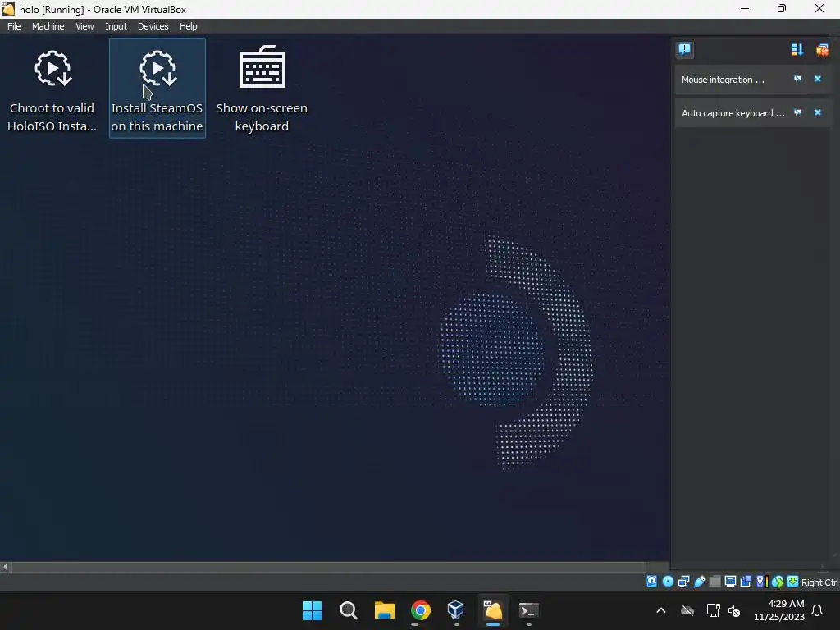Click the mouse integration status icon
Viewport: 840px width, 630px height.
pos(778,582)
